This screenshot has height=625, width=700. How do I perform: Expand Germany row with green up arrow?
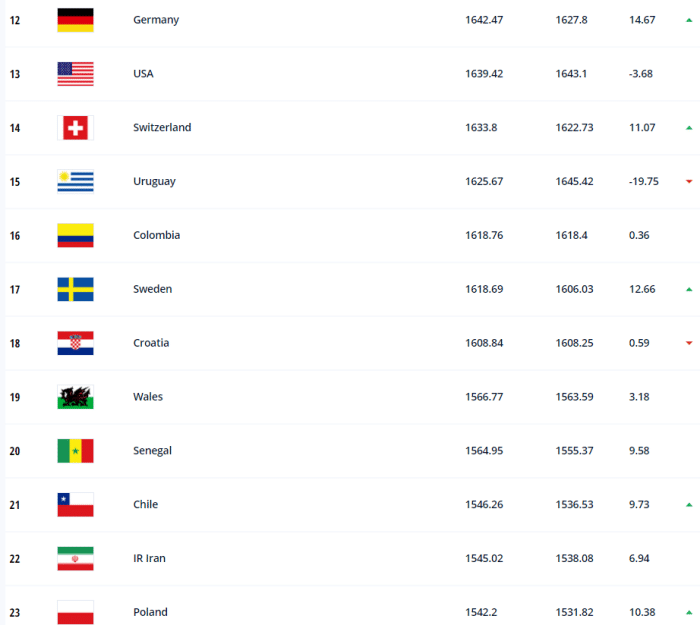(689, 20)
